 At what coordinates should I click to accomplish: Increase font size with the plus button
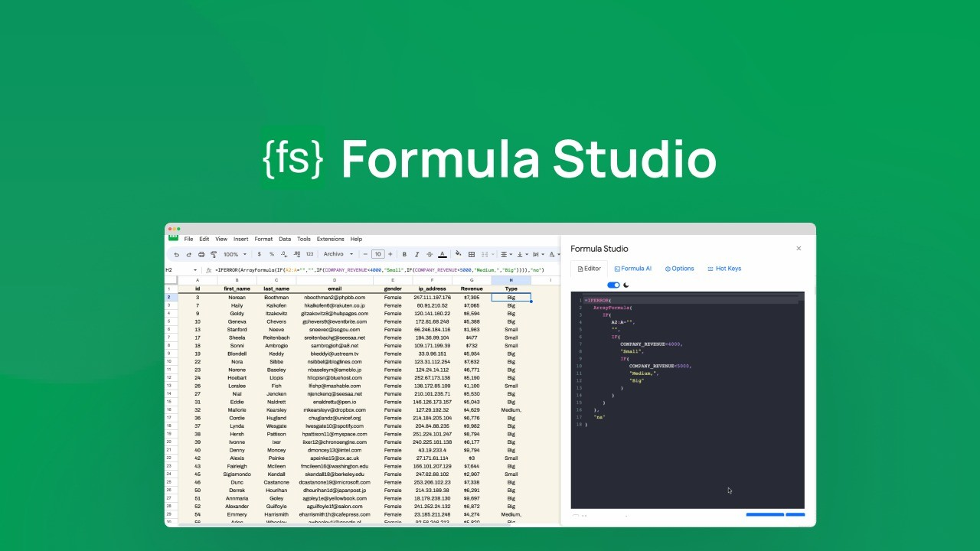click(x=390, y=254)
